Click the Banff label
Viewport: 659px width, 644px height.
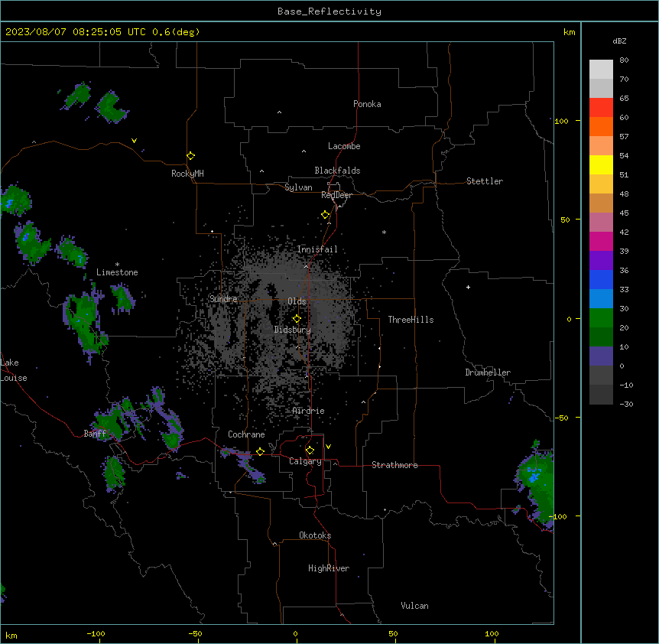click(x=95, y=434)
